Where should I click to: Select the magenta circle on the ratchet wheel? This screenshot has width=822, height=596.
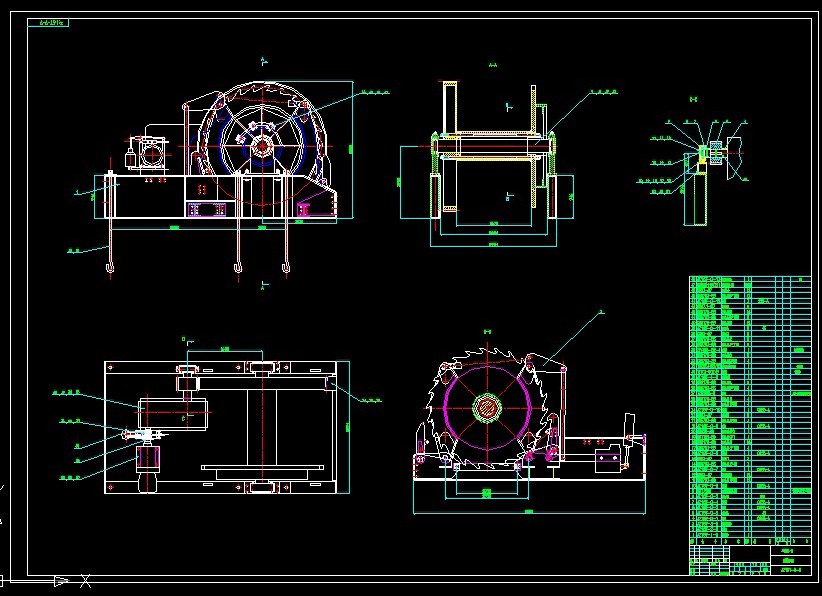(x=488, y=407)
